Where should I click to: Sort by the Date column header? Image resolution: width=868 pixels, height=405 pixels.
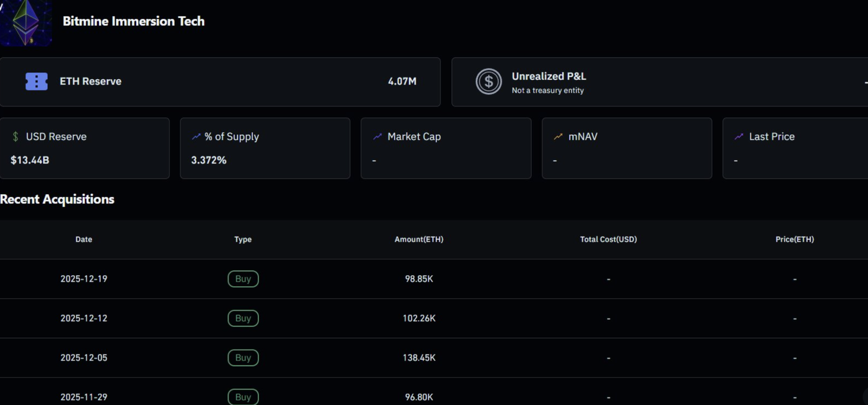click(x=84, y=239)
